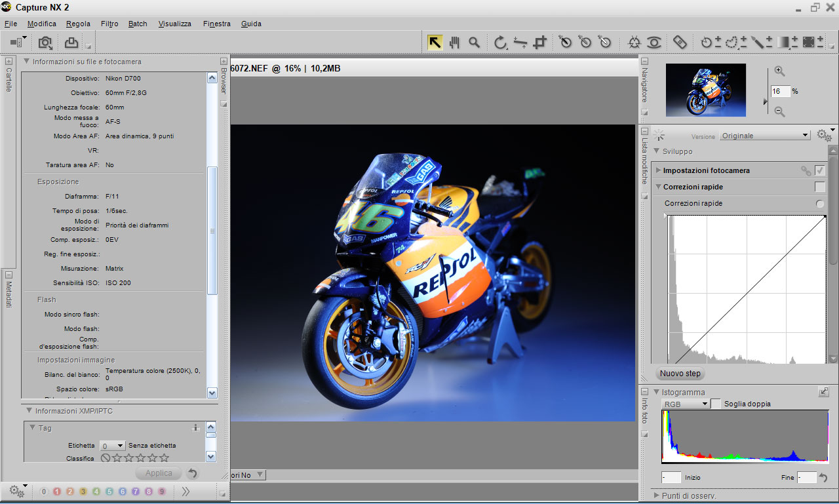
Task: Apply label number 1 red circle
Action: tap(57, 492)
